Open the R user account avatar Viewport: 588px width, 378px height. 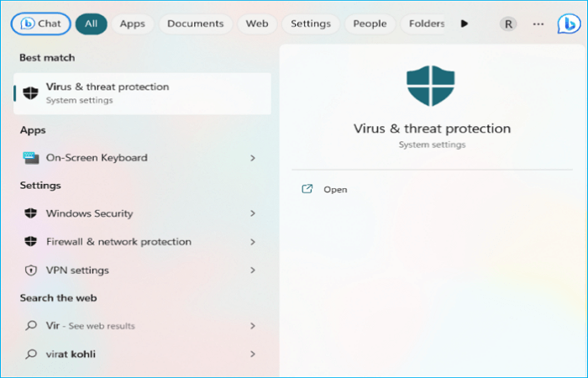pos(508,24)
